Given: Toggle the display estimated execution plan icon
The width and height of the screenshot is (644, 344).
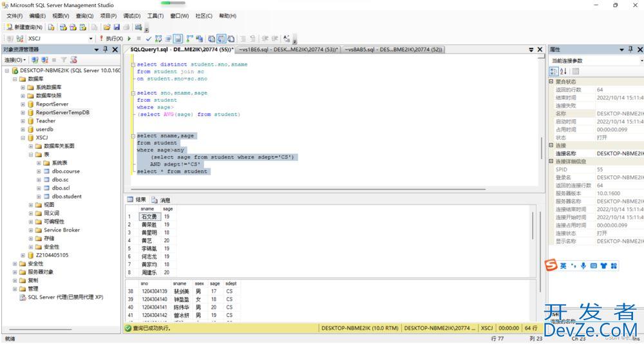Looking at the screenshot, I should tap(158, 39).
